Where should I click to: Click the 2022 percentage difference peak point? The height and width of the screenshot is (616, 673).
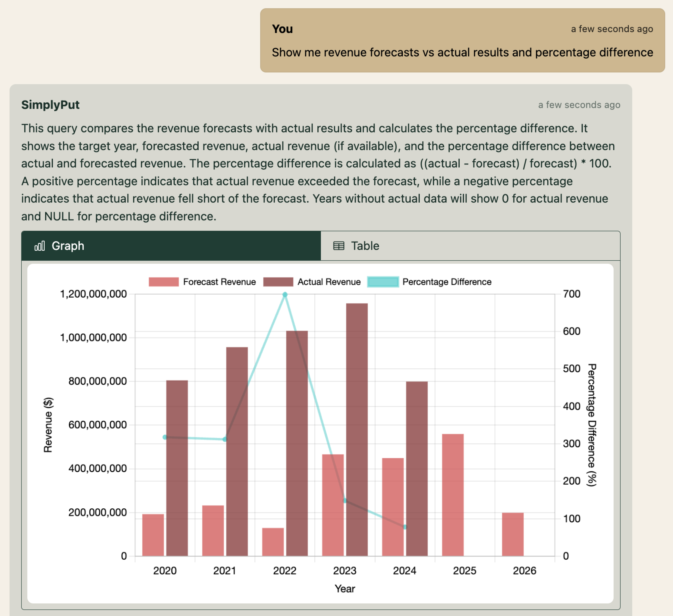pos(285,294)
